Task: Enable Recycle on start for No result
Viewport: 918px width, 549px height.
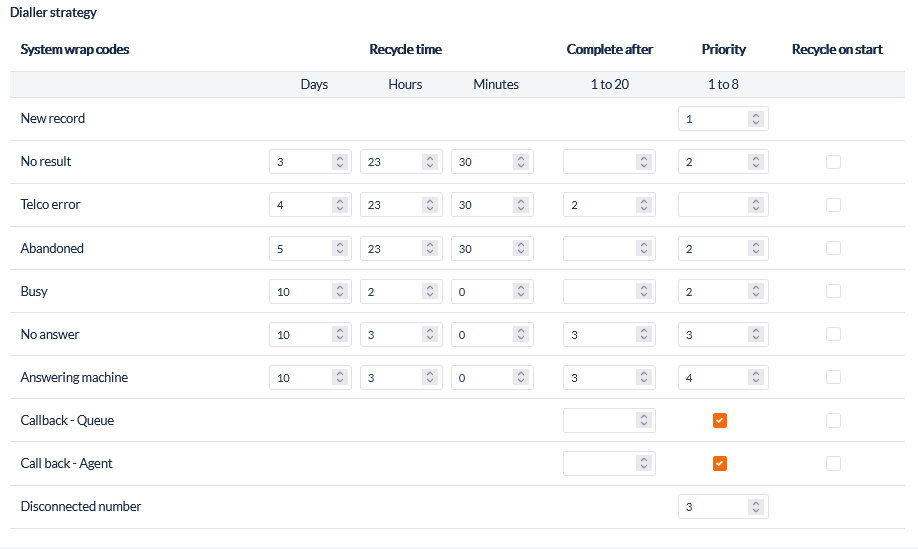Action: click(x=833, y=162)
